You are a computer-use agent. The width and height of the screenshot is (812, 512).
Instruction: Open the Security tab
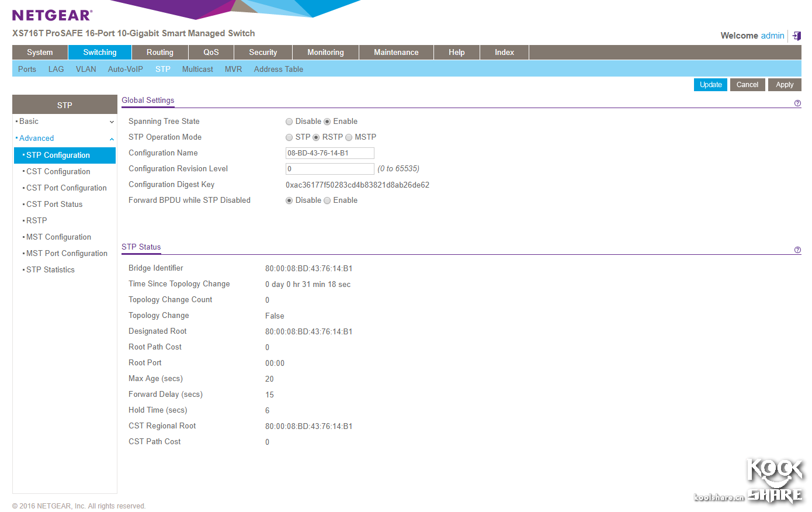pos(263,53)
